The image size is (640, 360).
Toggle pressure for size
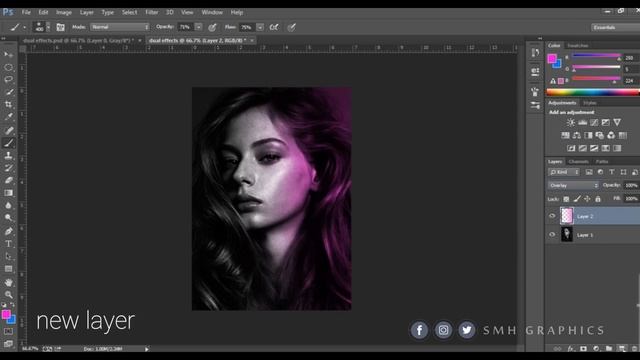[291, 27]
